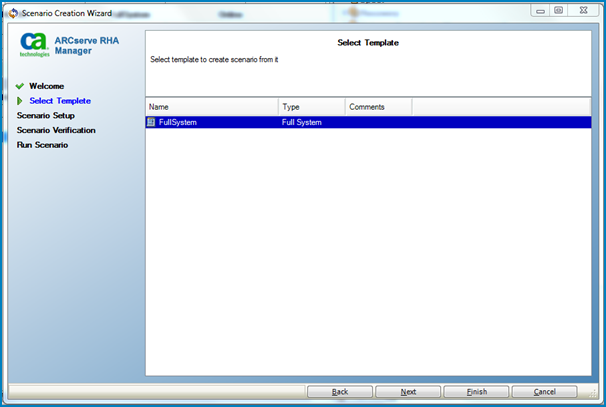Click the FullSystem template row icon
This screenshot has height=407, width=606.
[x=151, y=122]
